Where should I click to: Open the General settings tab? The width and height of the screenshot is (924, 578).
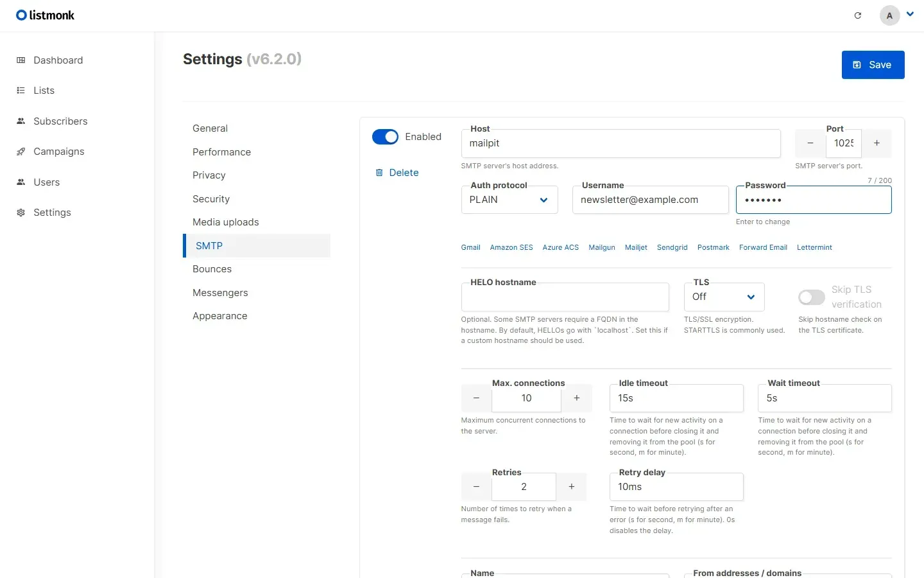coord(257,128)
